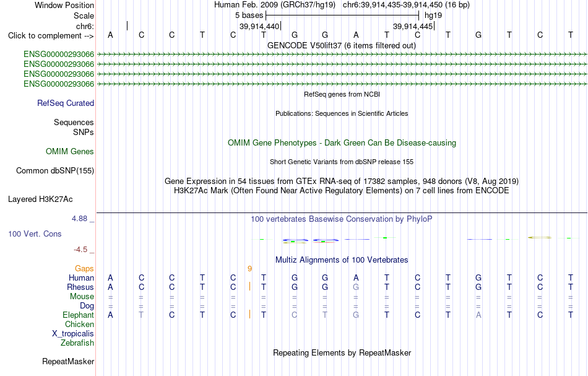Open the OMIM Gene Phenotypes track title
The image size is (588, 376).
click(342, 143)
